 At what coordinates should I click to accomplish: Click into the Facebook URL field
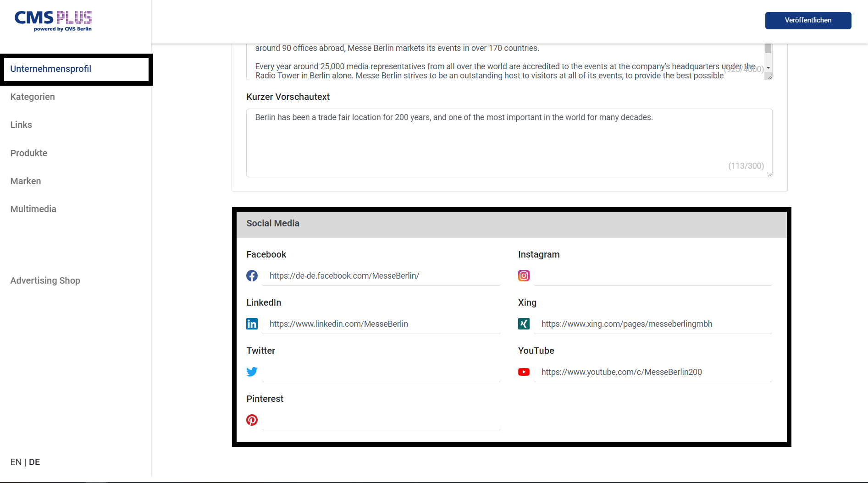point(381,276)
